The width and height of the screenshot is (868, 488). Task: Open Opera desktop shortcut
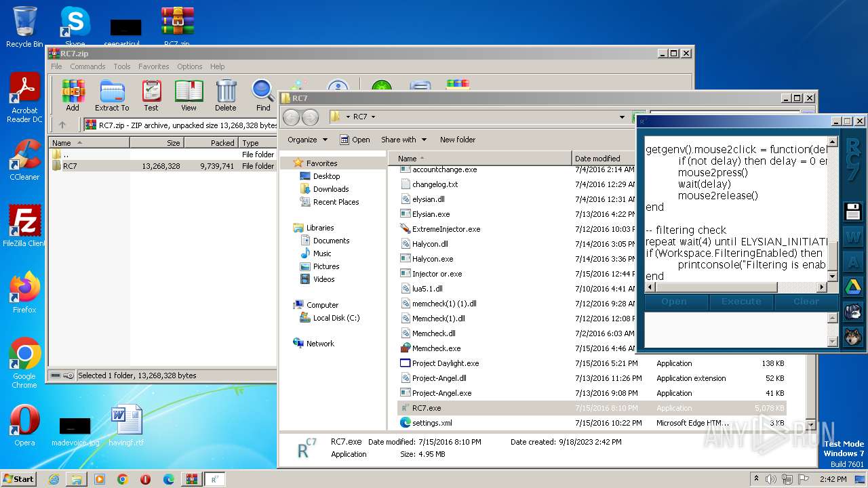(24, 426)
